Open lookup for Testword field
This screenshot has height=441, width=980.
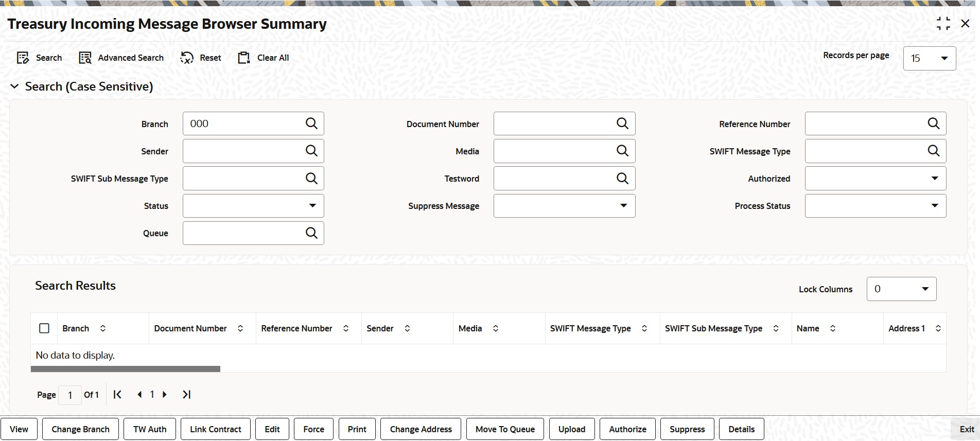pyautogui.click(x=622, y=178)
